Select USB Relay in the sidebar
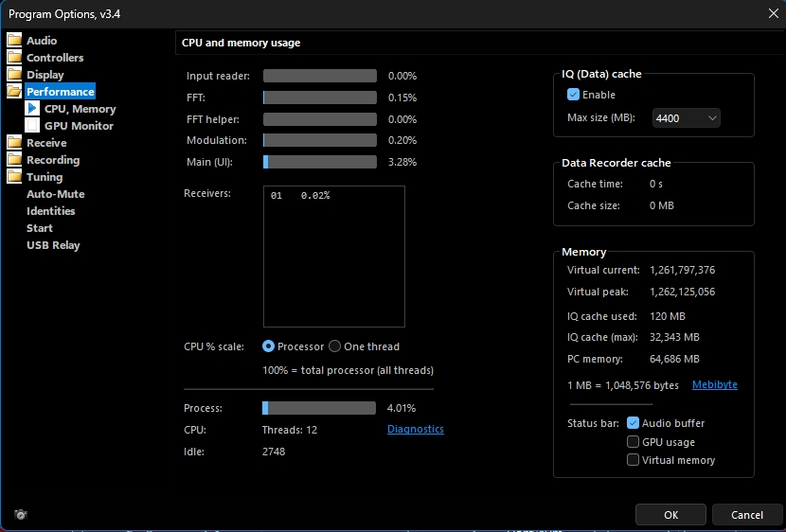 coord(53,245)
